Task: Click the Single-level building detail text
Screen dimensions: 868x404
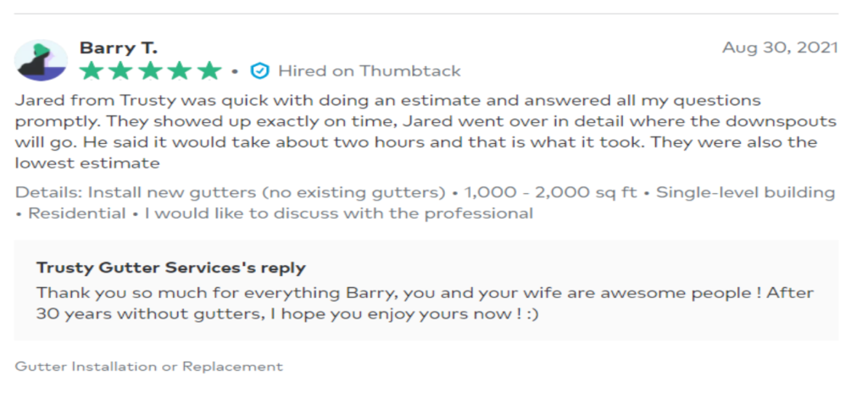Action: (745, 192)
